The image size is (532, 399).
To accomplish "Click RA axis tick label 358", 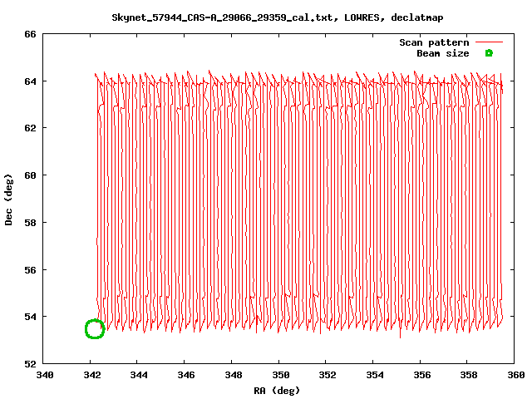I will pos(469,375).
